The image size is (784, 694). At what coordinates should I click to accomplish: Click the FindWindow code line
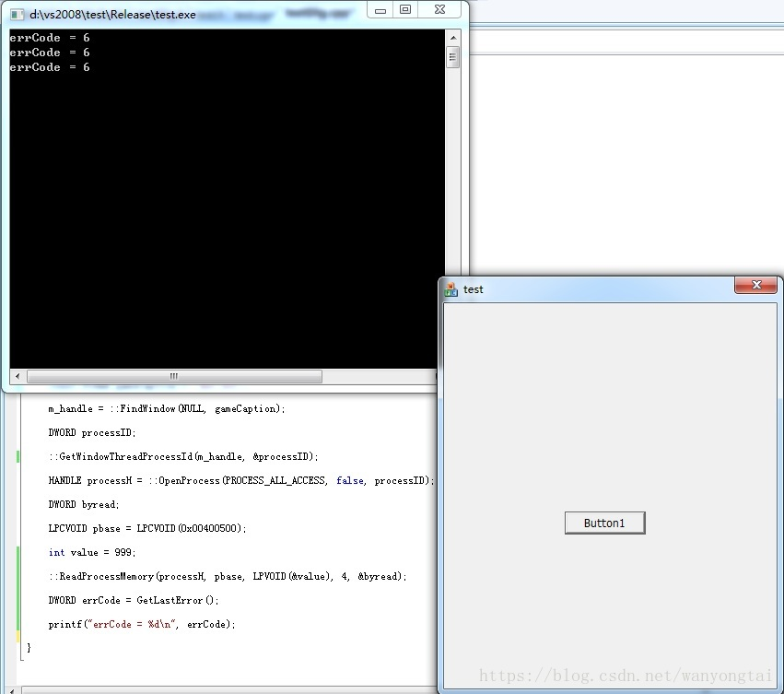coord(167,409)
